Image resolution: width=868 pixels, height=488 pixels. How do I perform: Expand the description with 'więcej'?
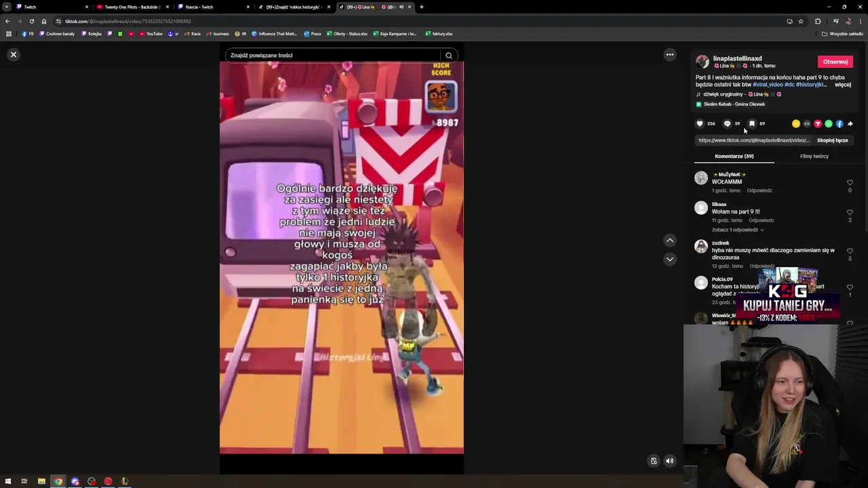coord(842,85)
